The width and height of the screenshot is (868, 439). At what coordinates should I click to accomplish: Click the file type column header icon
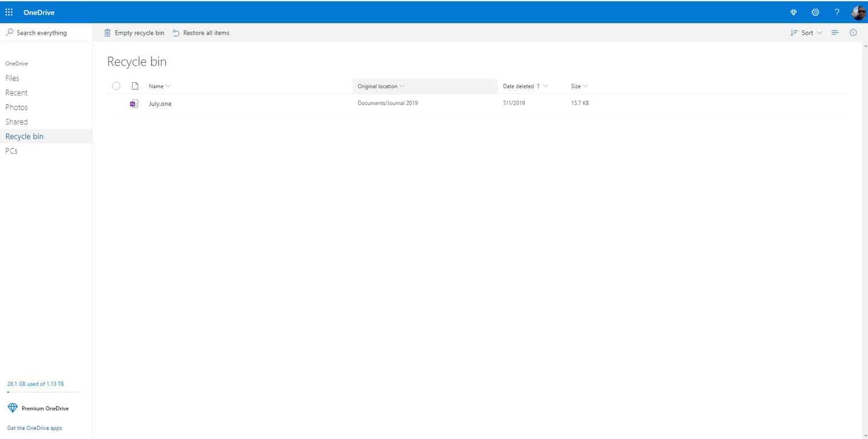[x=135, y=86]
